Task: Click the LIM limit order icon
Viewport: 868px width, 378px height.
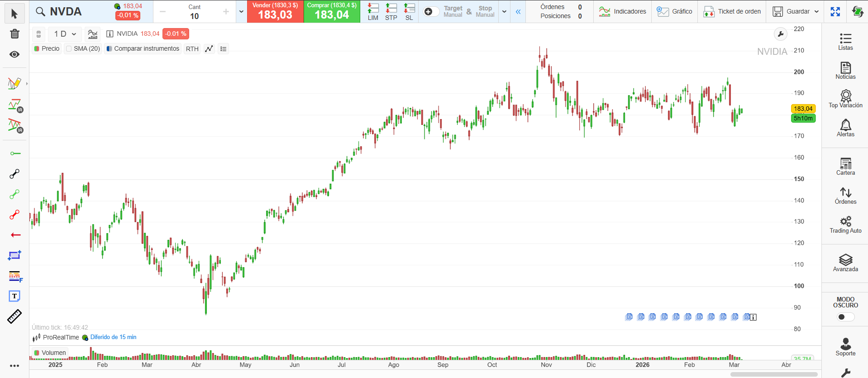Action: pyautogui.click(x=373, y=12)
